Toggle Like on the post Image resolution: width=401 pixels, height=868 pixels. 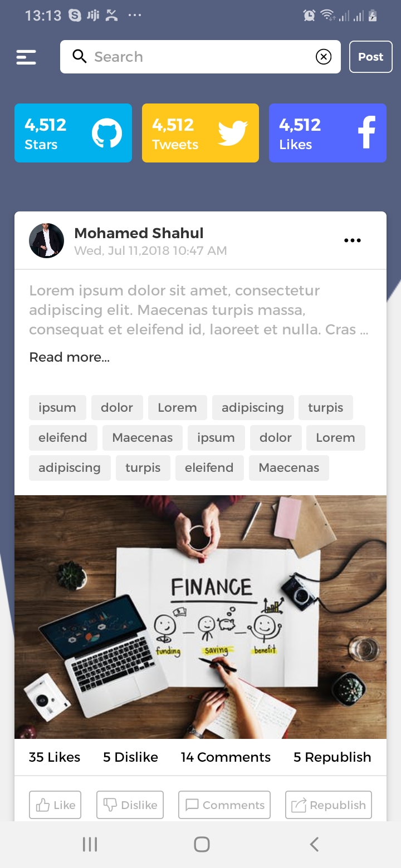[x=55, y=805]
